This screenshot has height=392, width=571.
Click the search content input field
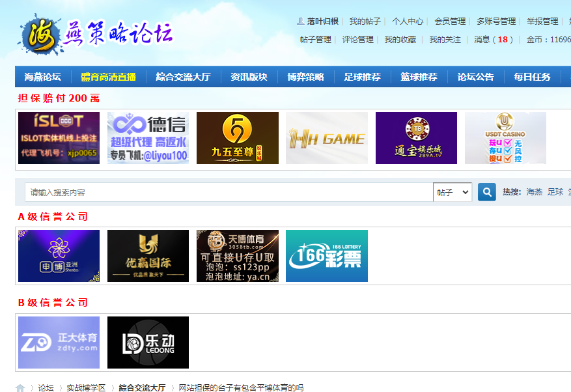point(229,192)
